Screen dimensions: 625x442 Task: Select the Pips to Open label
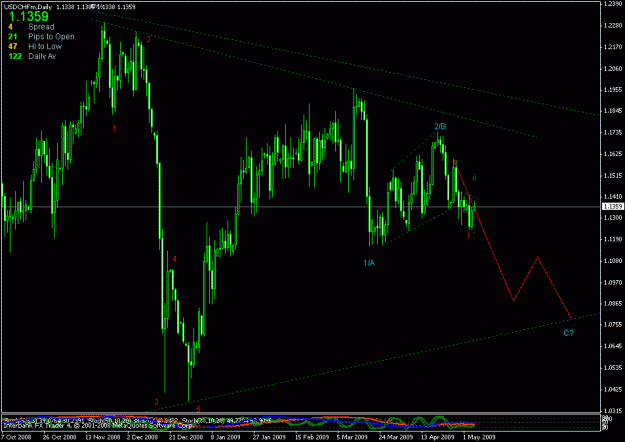click(51, 37)
